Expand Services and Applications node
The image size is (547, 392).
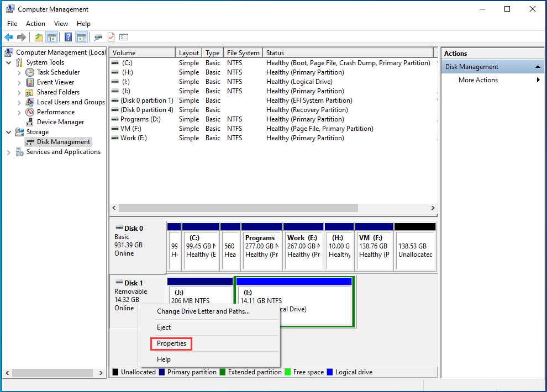tap(9, 152)
